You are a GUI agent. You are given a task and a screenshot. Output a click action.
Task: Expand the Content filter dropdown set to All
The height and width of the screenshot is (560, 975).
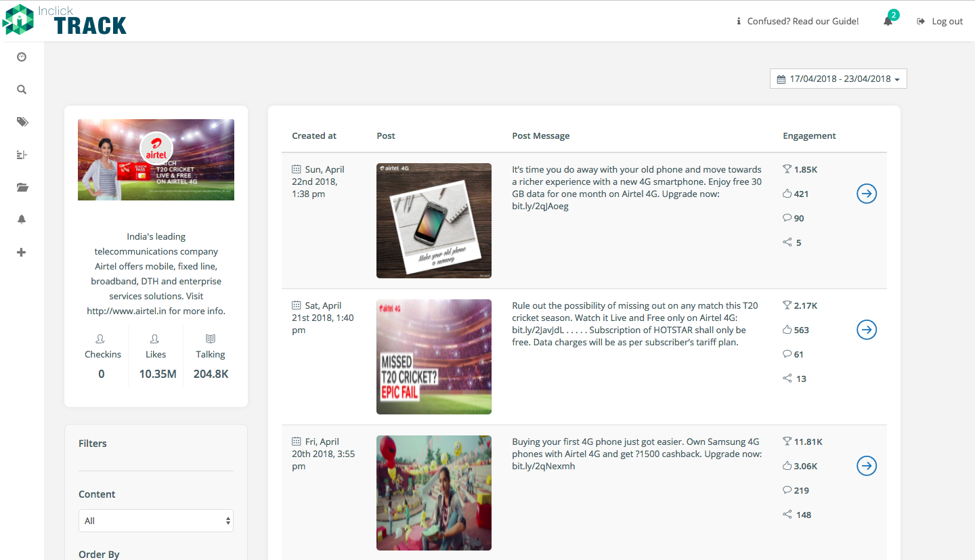(x=156, y=521)
